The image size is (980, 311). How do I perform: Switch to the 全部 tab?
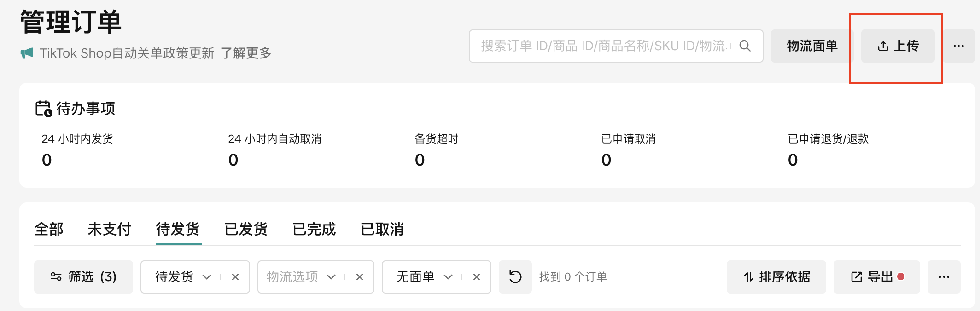point(49,229)
